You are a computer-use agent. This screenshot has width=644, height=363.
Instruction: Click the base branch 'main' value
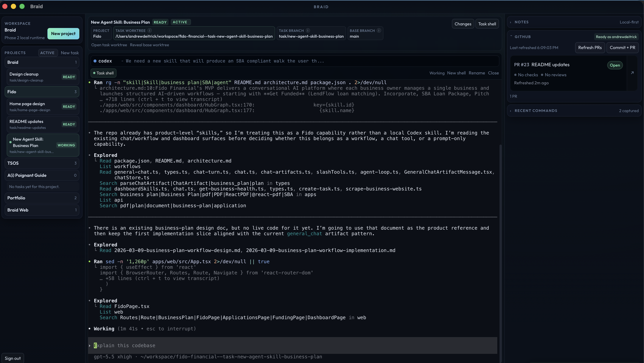(x=354, y=37)
